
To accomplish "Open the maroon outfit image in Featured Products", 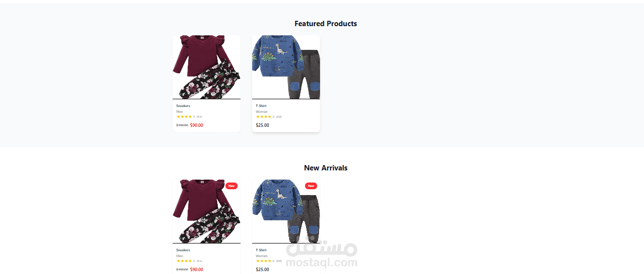I will click(207, 67).
